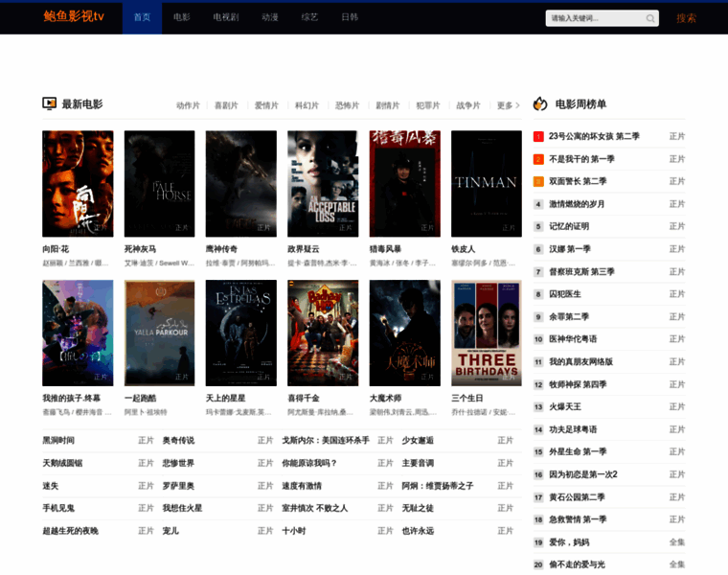Open 速度有激情 list entry
Screen dimensions: 728x575
[302, 486]
